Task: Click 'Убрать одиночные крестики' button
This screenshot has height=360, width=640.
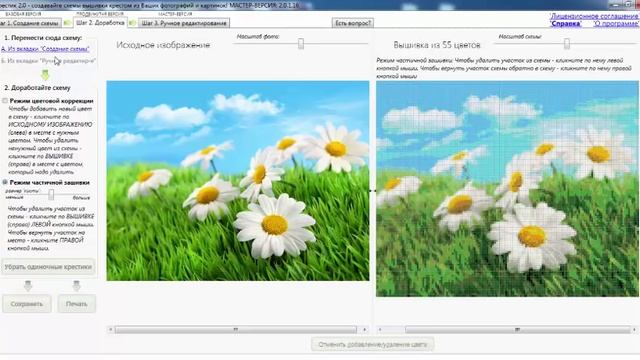Action: pyautogui.click(x=48, y=267)
